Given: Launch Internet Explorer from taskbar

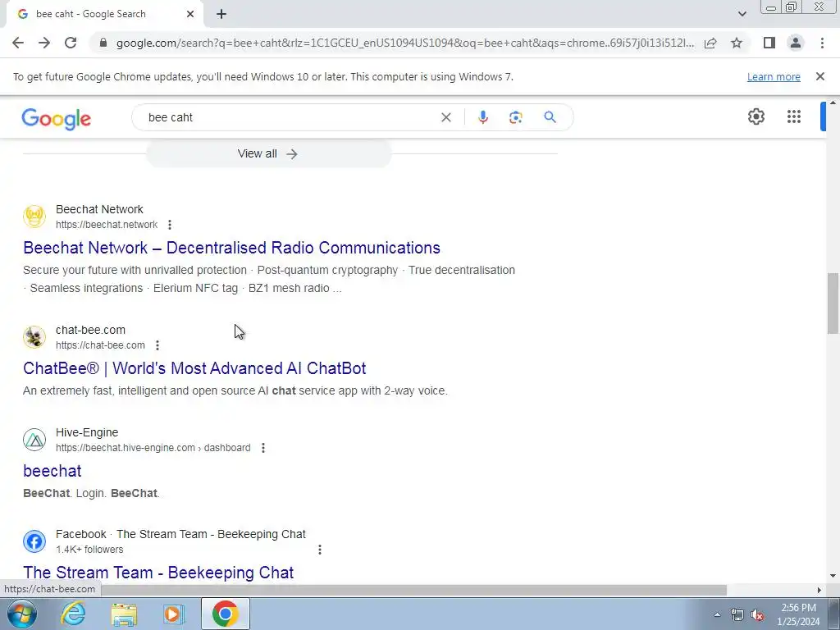Looking at the screenshot, I should (73, 614).
